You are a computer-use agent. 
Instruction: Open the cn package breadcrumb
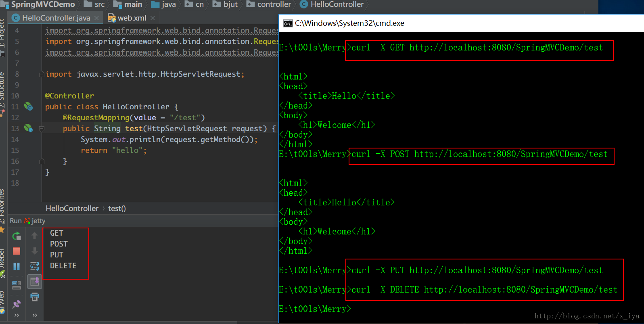coord(194,4)
